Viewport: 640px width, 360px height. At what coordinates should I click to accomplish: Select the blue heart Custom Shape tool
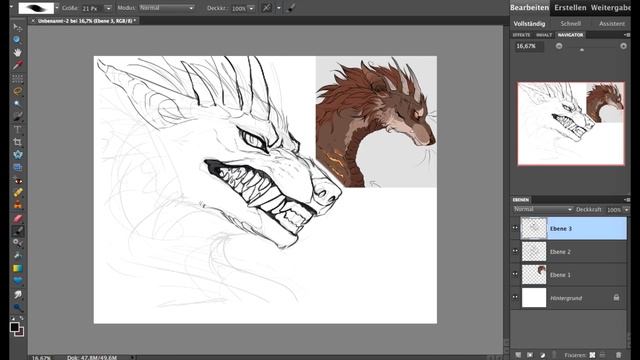17,280
